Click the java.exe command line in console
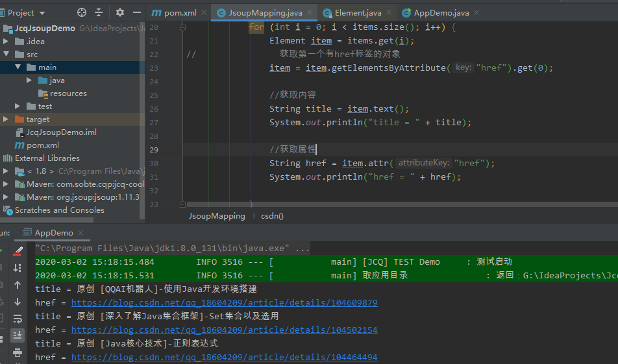The width and height of the screenshot is (618, 364). point(172,248)
